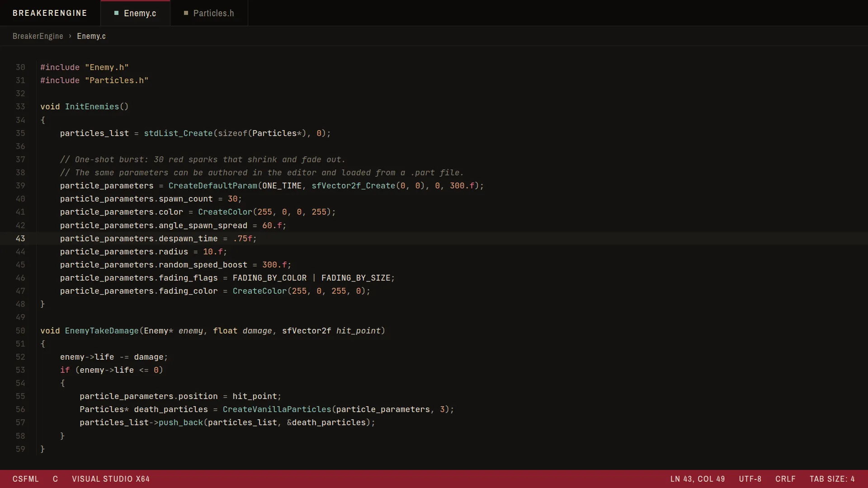
Task: Click the tan square icon on Particles.h tab
Action: coord(186,13)
